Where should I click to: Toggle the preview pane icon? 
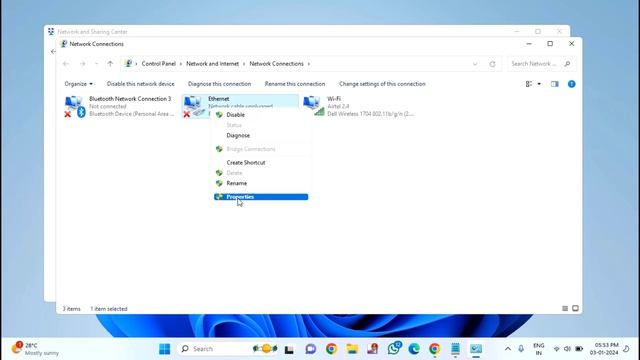pos(554,84)
